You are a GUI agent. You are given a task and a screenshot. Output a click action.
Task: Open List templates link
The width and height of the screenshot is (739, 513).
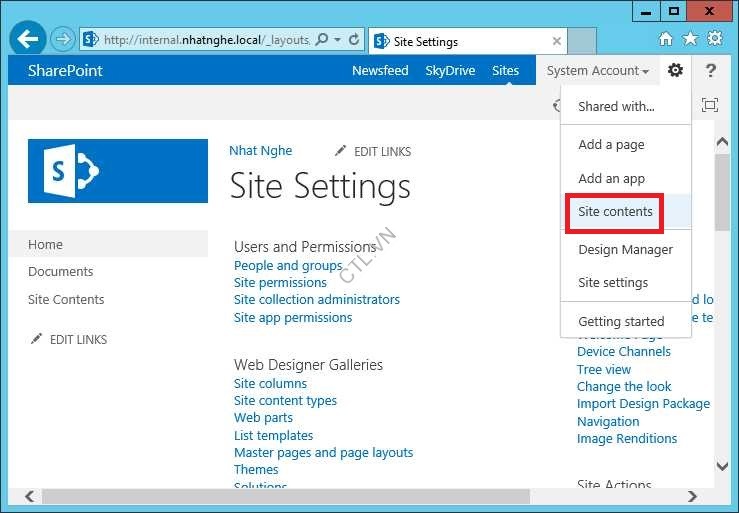tap(273, 435)
